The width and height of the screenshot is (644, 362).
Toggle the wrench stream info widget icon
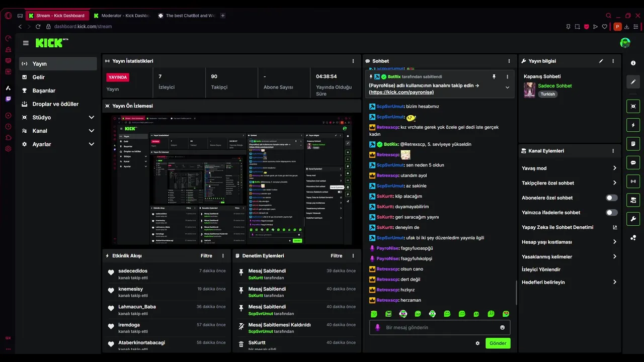click(x=633, y=219)
